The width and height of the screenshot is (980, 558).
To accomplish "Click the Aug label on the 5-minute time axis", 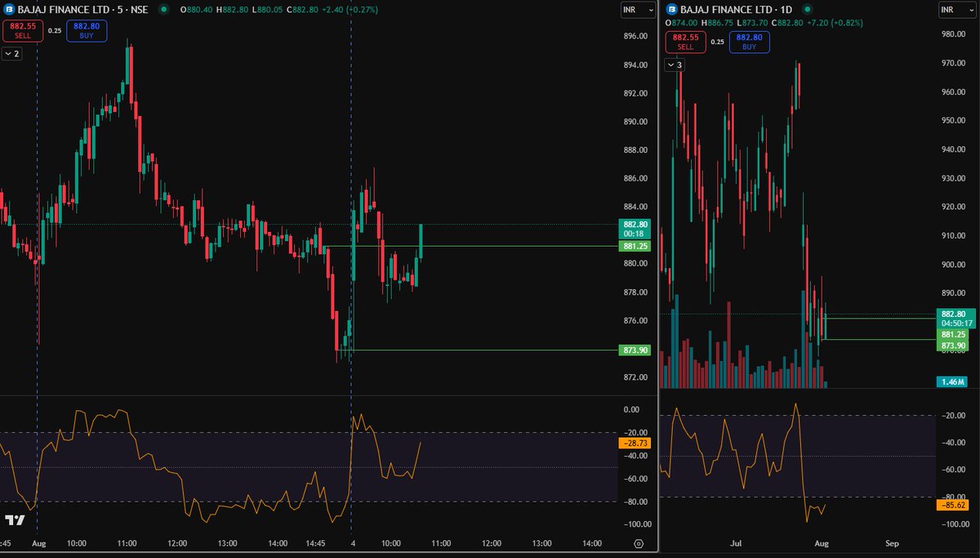I will click(38, 543).
